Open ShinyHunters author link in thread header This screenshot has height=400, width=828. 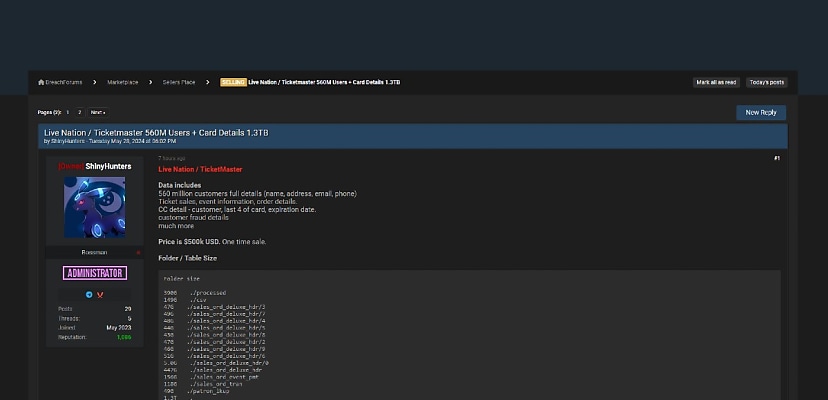[x=68, y=142]
